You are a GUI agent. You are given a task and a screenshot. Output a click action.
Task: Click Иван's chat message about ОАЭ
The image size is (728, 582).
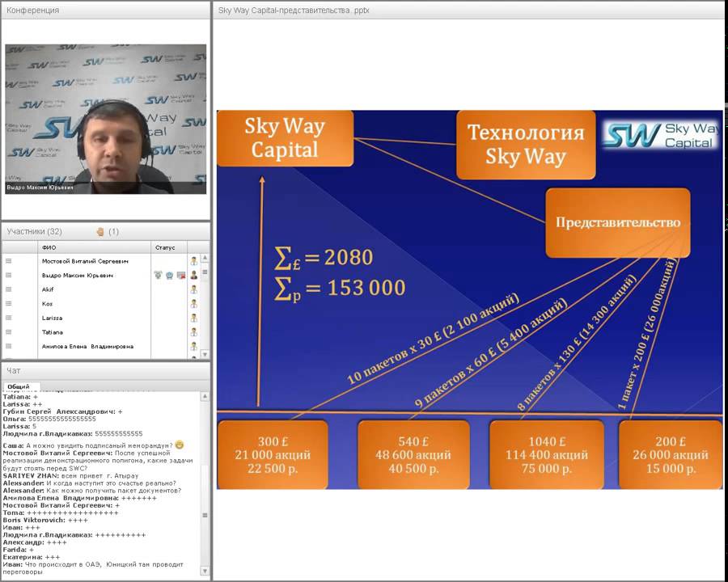(x=93, y=568)
